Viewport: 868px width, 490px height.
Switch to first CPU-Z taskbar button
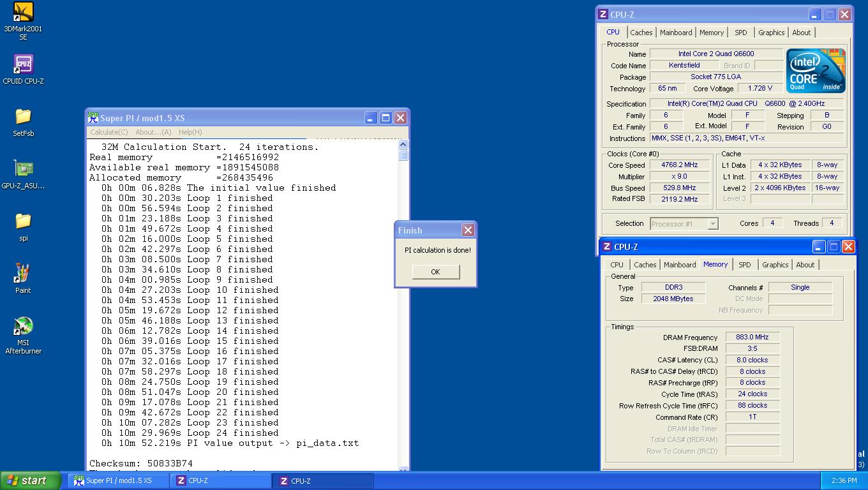[x=221, y=480]
